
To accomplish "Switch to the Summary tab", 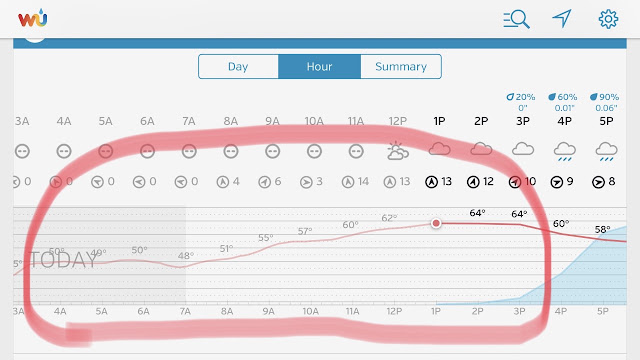I will (x=401, y=67).
